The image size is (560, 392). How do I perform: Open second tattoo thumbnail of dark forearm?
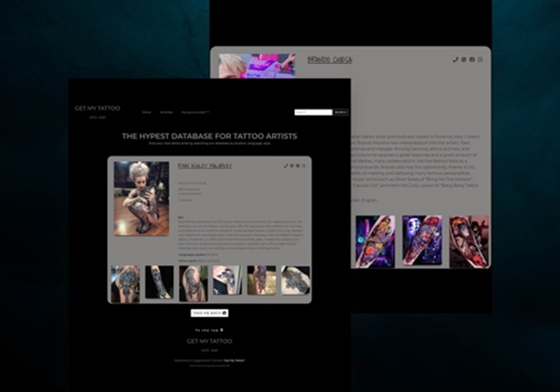(x=159, y=282)
